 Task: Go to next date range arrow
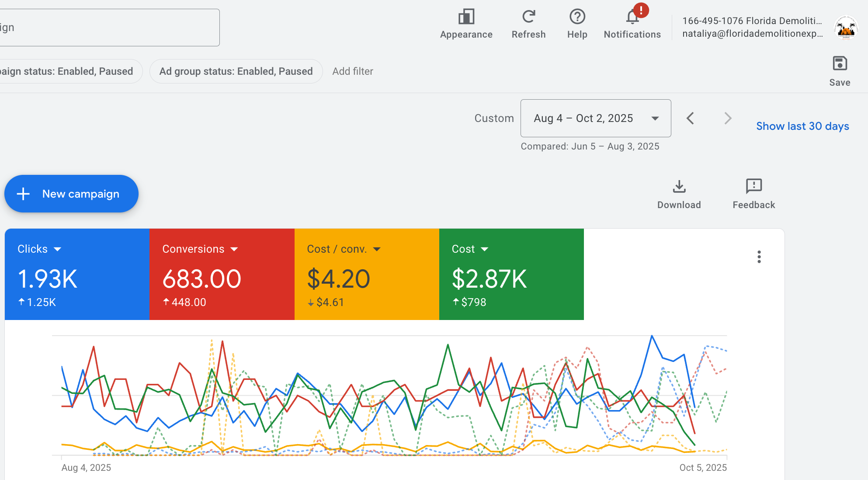pos(728,118)
